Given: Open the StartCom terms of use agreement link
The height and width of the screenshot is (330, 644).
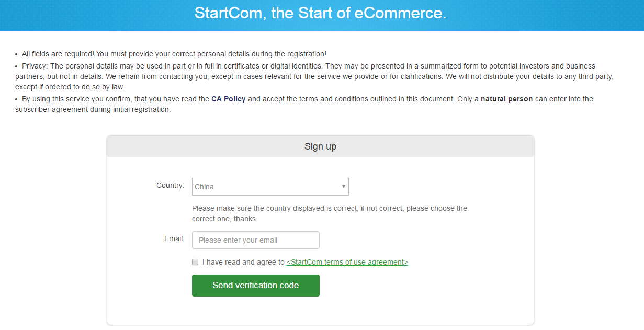Looking at the screenshot, I should [x=347, y=262].
